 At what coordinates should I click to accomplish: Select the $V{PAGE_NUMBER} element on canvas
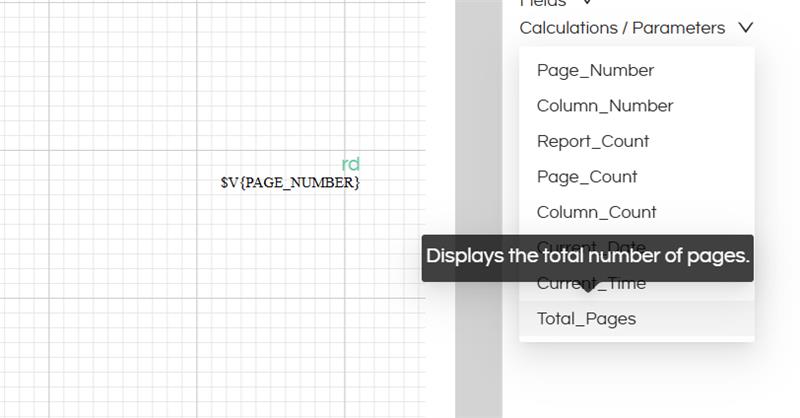pyautogui.click(x=290, y=183)
